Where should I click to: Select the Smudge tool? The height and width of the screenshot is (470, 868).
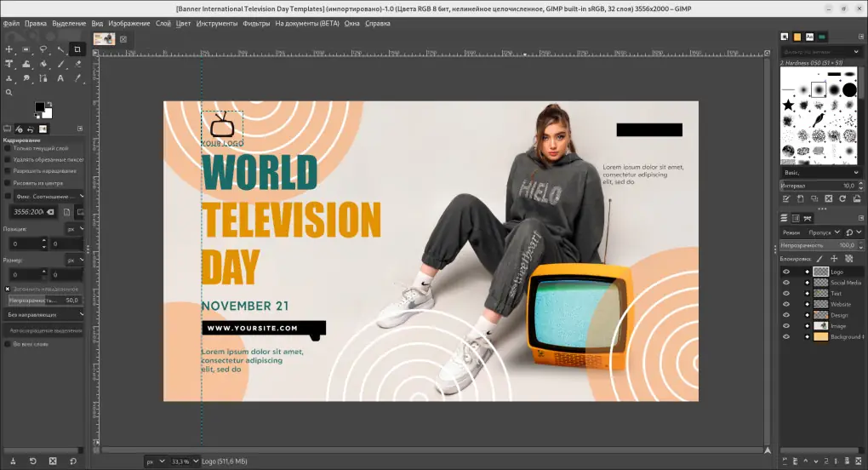click(x=26, y=78)
